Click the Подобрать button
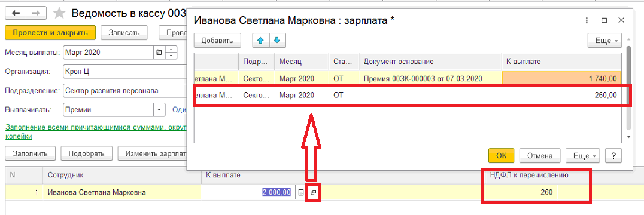 pos(87,153)
